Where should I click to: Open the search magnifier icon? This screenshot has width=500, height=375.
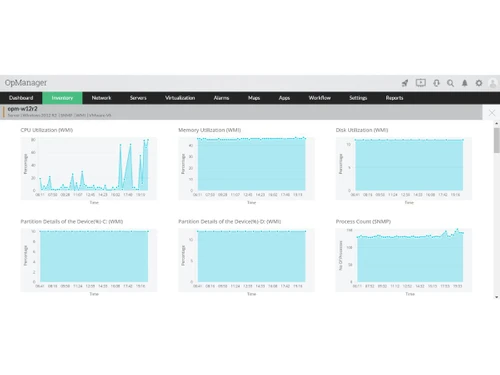point(450,83)
